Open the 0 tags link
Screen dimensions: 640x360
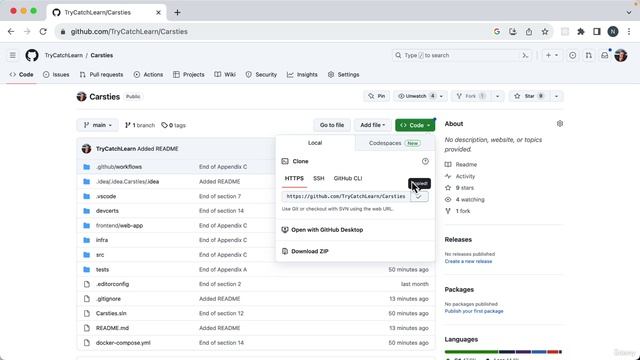pos(173,125)
